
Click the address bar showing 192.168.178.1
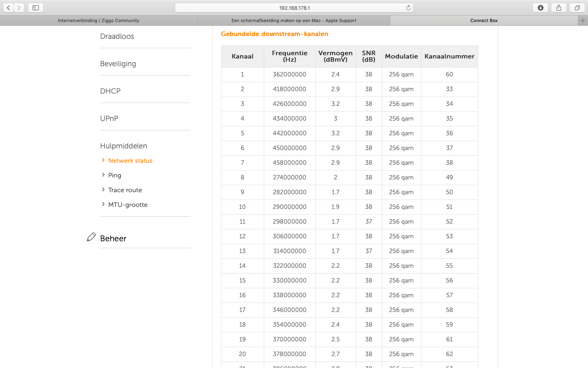294,8
